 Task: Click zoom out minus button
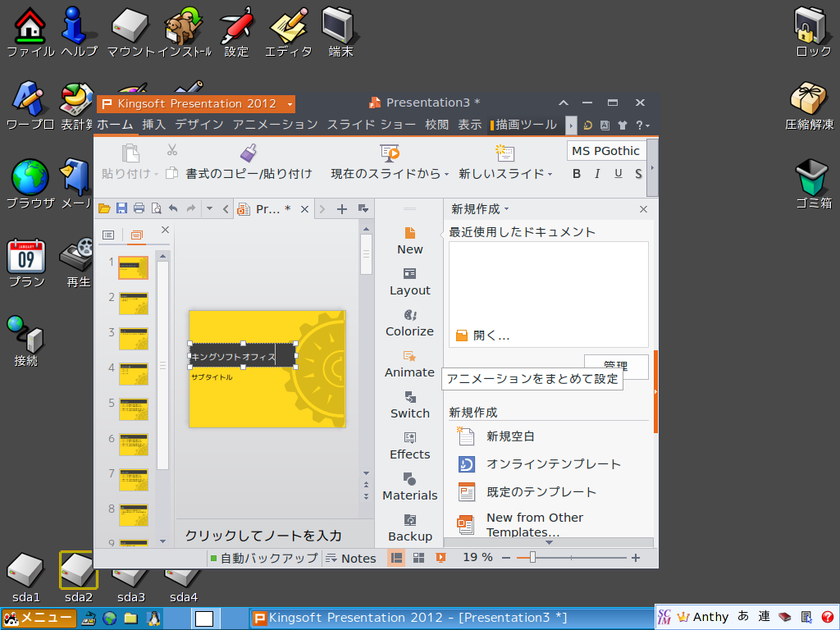pos(505,558)
